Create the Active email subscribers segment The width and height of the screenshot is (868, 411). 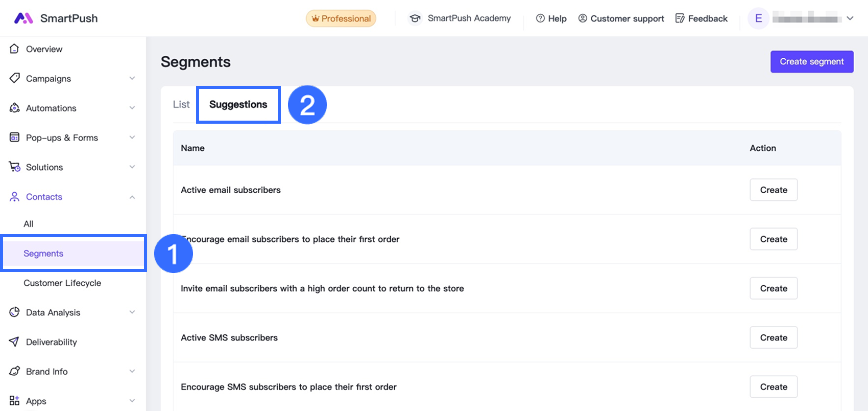click(773, 190)
